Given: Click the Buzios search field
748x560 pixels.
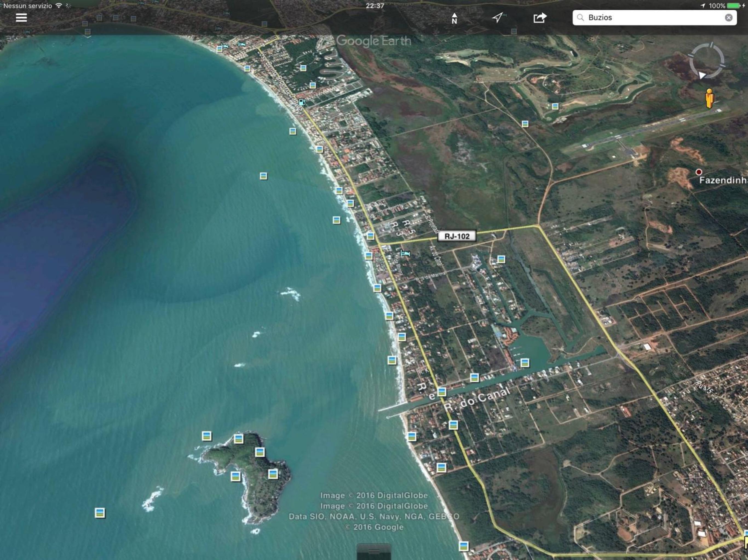Looking at the screenshot, I should click(x=654, y=18).
